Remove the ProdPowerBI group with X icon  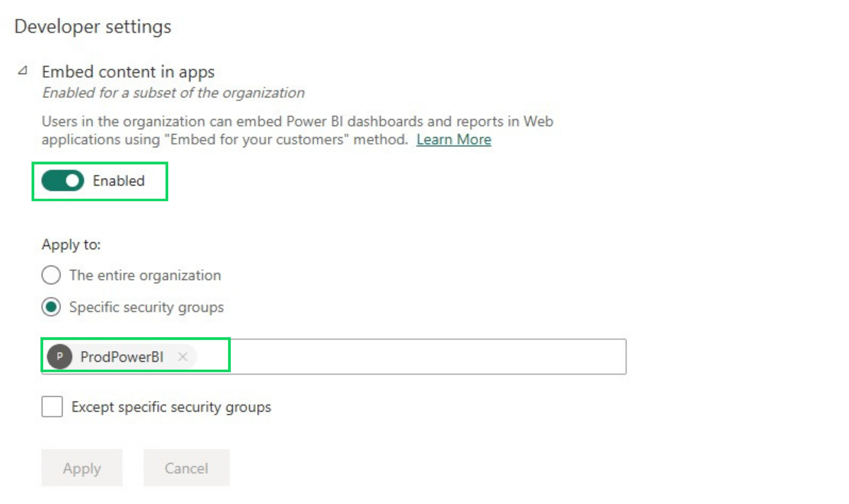(x=183, y=357)
